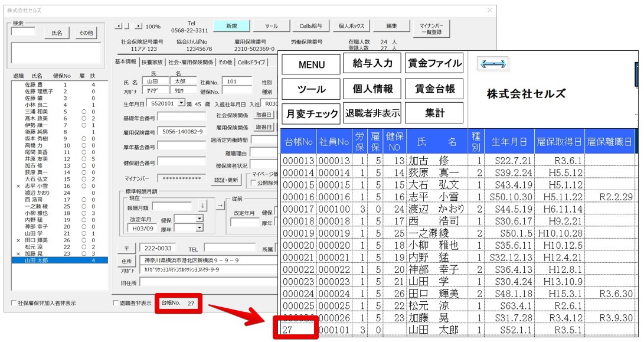Screen dimensions: 644x342
Task: Toggle 社保雇保非加入者非表示 checkbox
Action: (x=14, y=304)
